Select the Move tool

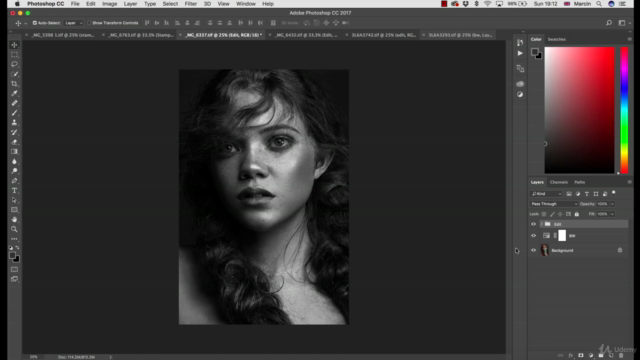(x=14, y=45)
